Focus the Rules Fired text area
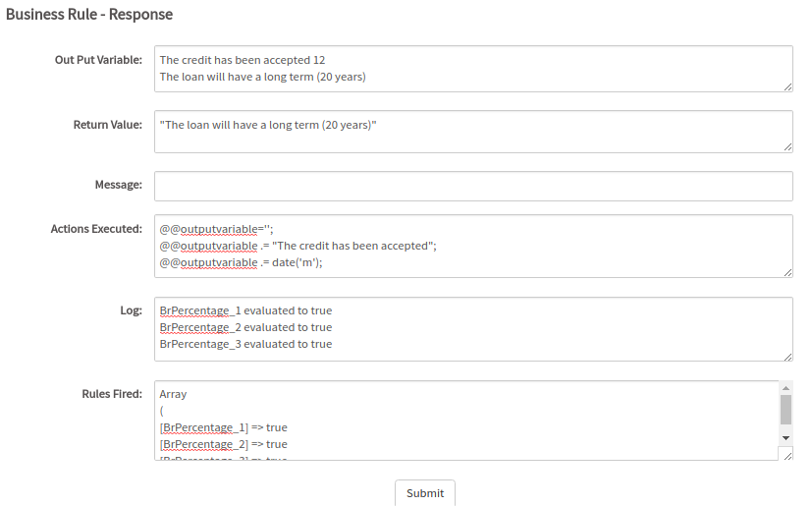The image size is (812, 506). pos(461,421)
